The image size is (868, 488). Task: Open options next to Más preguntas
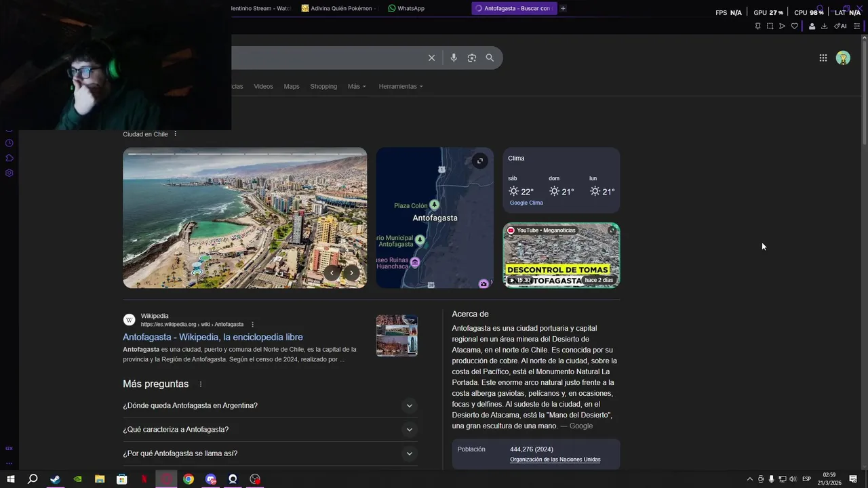[200, 384]
